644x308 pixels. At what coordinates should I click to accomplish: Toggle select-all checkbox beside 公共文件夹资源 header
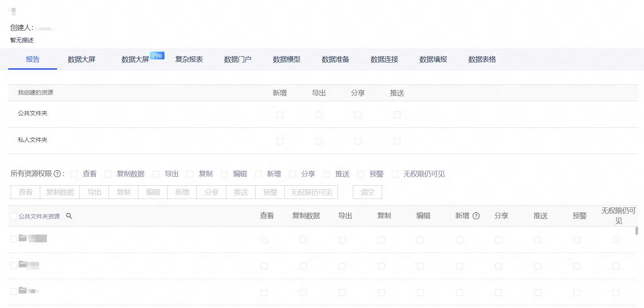click(x=14, y=216)
